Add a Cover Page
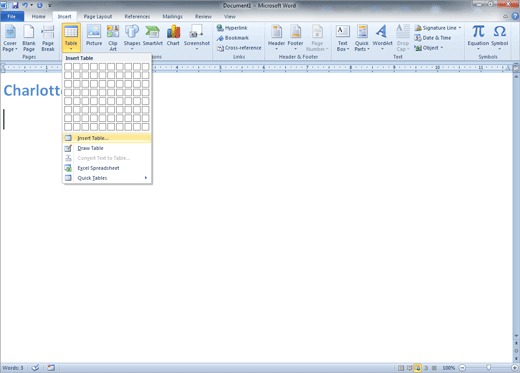 (x=10, y=38)
